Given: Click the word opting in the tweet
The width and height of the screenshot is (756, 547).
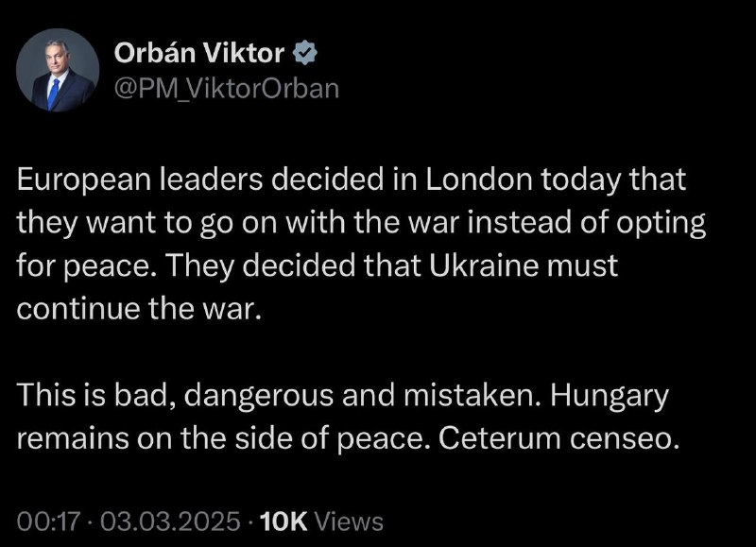Looking at the screenshot, I should 659,225.
